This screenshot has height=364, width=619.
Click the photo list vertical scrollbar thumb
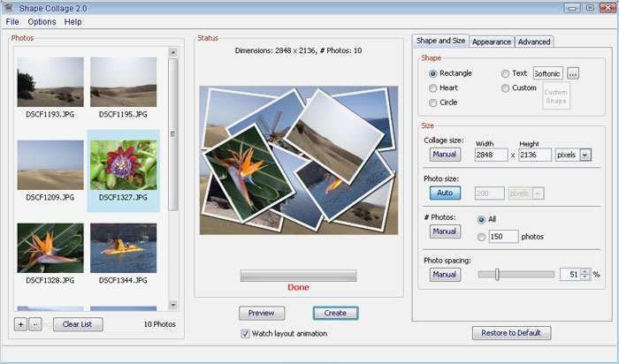click(x=173, y=134)
